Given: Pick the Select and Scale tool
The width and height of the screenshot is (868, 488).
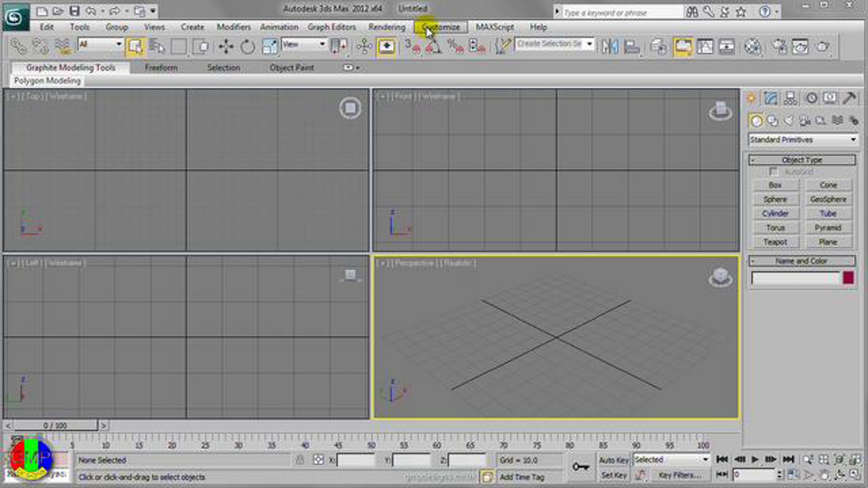Looking at the screenshot, I should click(x=269, y=47).
